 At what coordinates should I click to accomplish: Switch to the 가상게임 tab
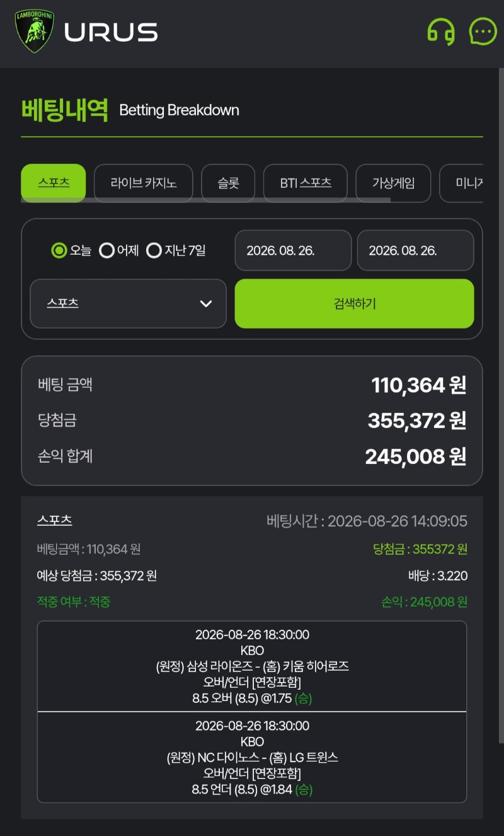(393, 183)
